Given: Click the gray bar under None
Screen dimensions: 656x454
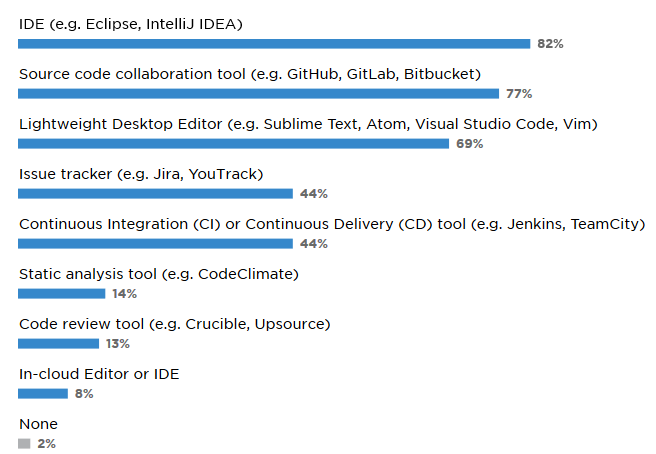Looking at the screenshot, I should point(24,444).
